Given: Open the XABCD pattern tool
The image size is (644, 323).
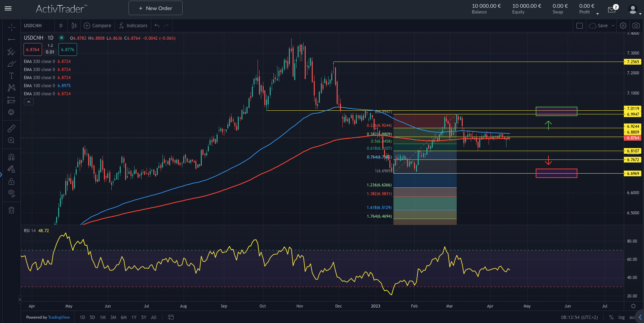Looking at the screenshot, I should coord(11,87).
